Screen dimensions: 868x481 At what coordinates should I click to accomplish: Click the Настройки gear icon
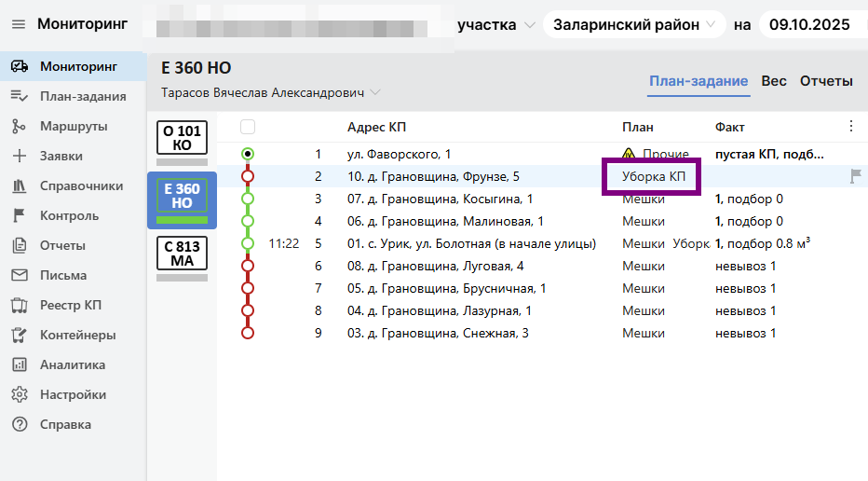18,394
